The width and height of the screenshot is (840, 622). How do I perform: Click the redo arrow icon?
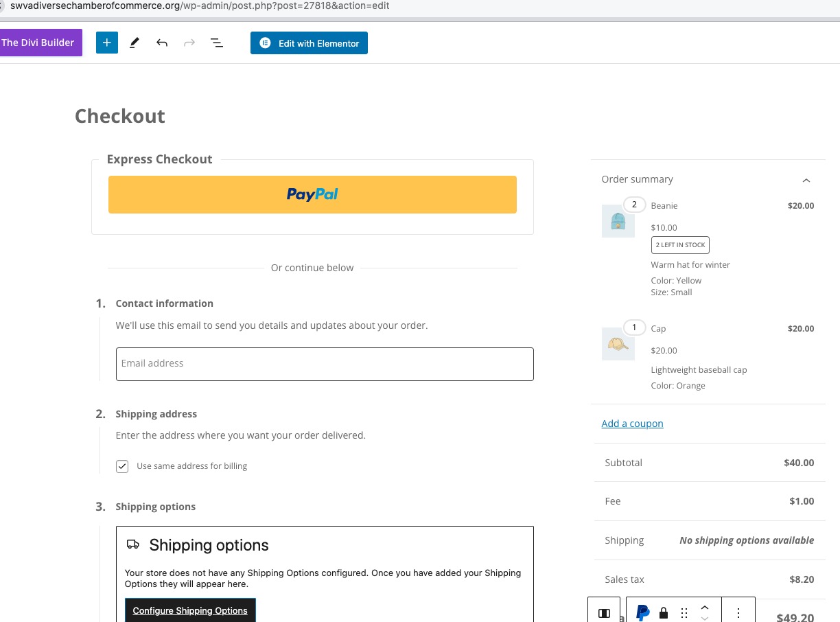coord(189,43)
